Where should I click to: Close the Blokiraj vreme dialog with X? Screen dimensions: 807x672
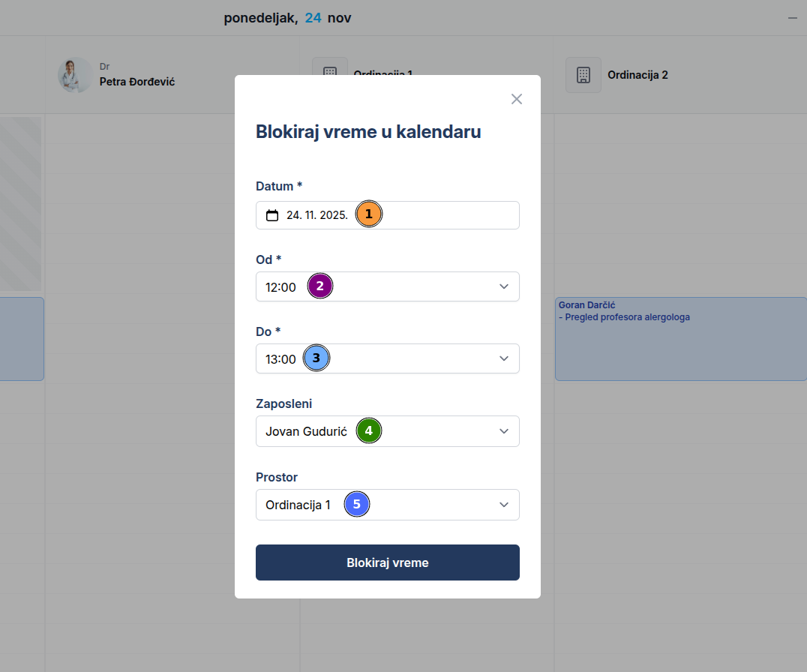[516, 99]
